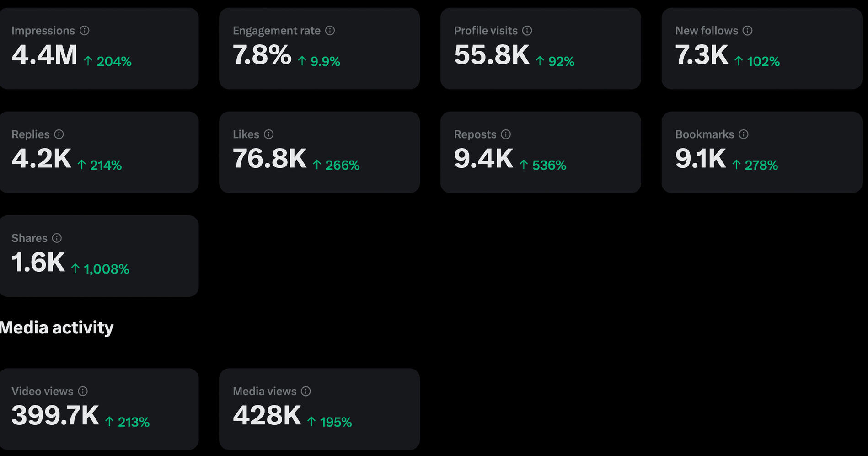This screenshot has height=456, width=868.
Task: Click the info icon next to Reposts
Action: click(x=506, y=134)
